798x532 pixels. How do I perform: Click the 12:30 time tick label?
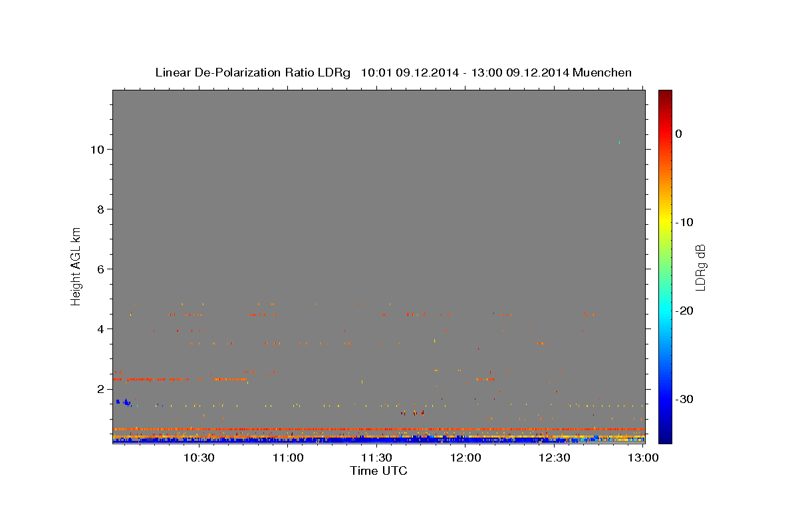click(554, 458)
